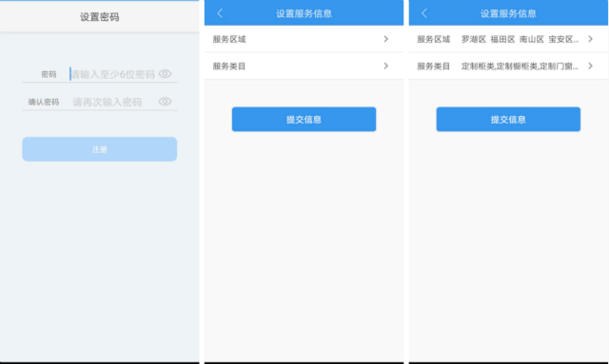Toggle visibility eye in password field
The width and height of the screenshot is (609, 364).
coord(165,74)
